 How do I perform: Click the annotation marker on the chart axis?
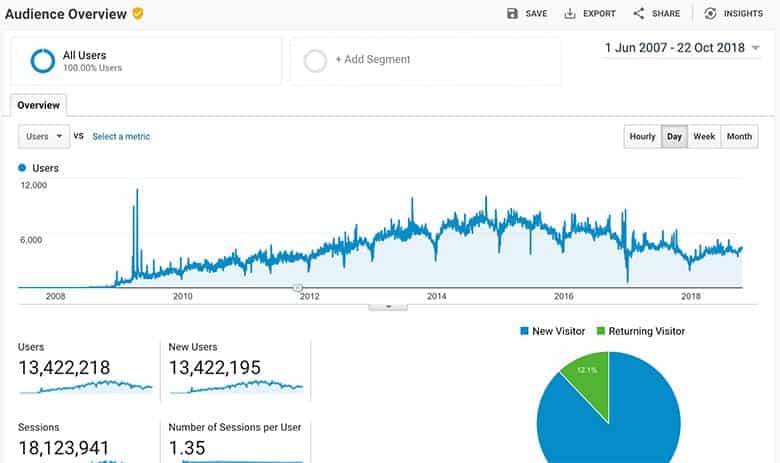coord(297,287)
